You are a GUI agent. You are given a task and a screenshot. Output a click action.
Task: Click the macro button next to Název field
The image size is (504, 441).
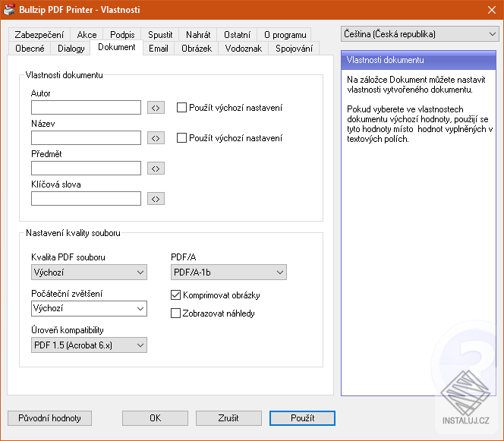pyautogui.click(x=156, y=138)
